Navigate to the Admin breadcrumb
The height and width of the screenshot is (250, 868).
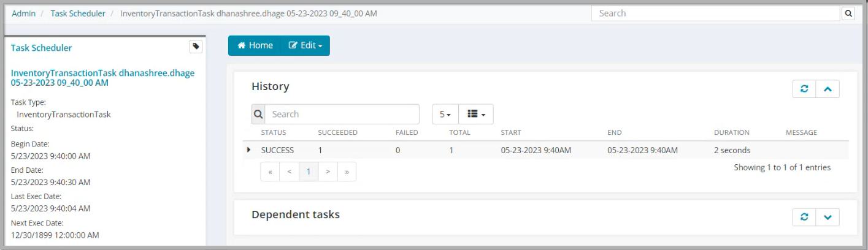[x=24, y=13]
